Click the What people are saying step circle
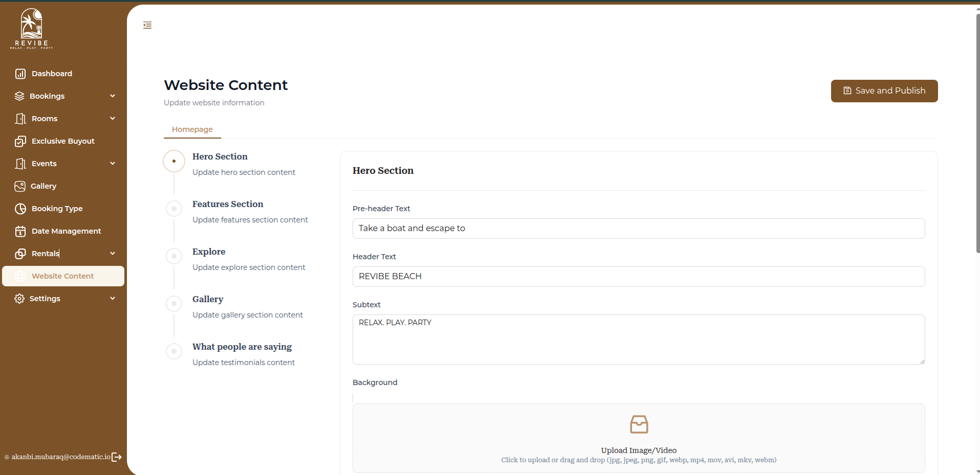Screen dimensions: 980x475 click(x=174, y=351)
